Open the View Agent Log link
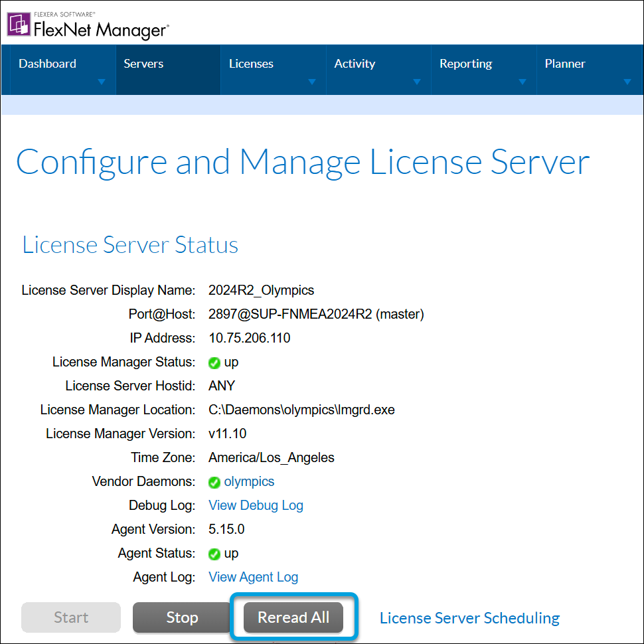Screen dimensions: 644x644 tap(254, 577)
